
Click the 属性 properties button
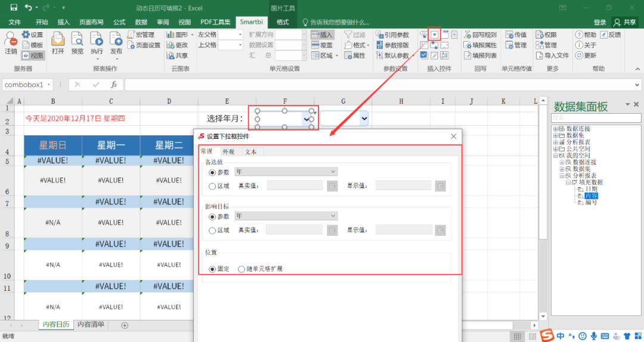(355, 55)
